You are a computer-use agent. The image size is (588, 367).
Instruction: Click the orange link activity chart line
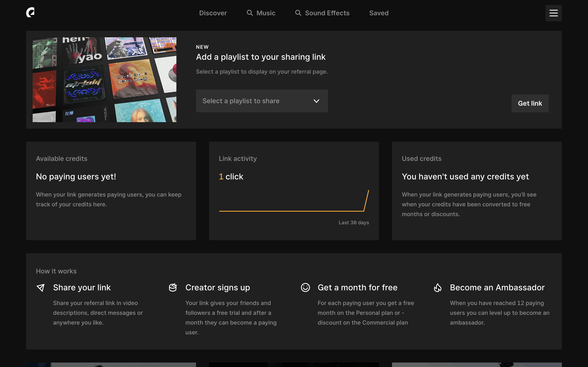point(292,211)
